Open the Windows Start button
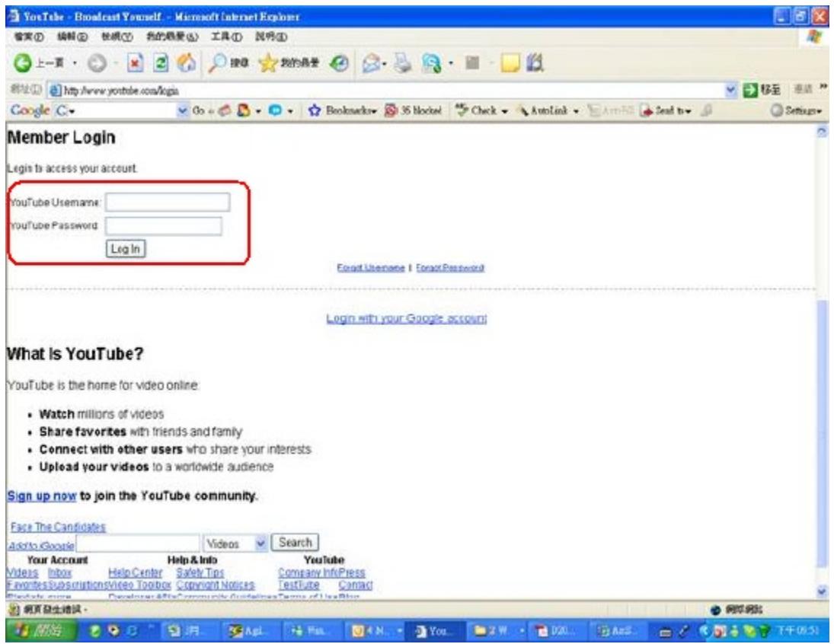Image resolution: width=834 pixels, height=644 pixels. click(40, 631)
